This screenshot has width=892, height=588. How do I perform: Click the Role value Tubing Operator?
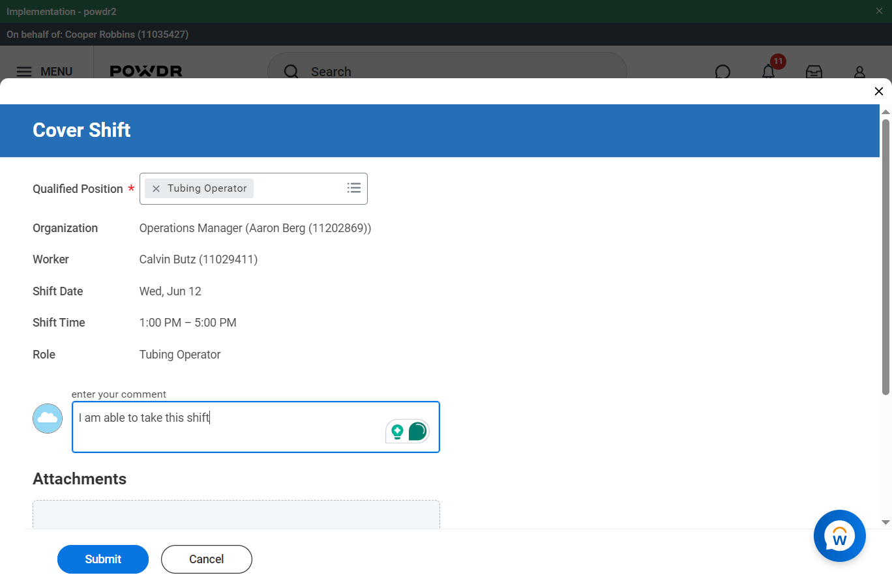(x=180, y=355)
